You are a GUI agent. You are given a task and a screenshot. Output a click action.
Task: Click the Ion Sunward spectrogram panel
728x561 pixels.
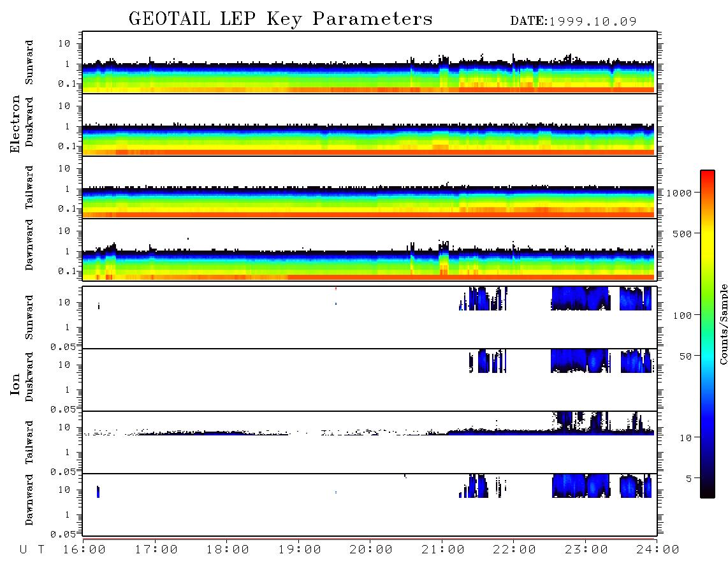(370, 317)
